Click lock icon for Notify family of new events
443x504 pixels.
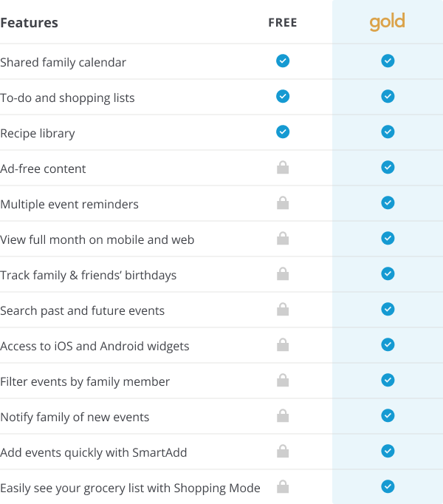point(283,415)
